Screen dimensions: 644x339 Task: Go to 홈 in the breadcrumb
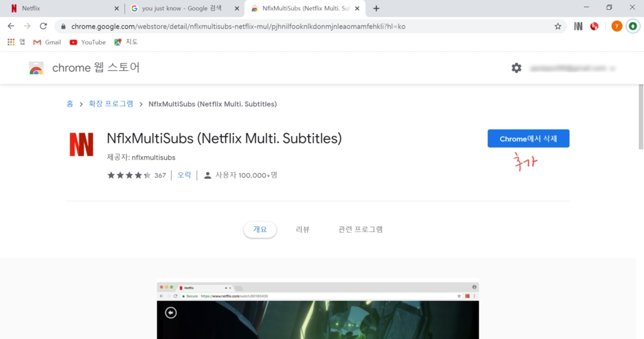tap(70, 104)
